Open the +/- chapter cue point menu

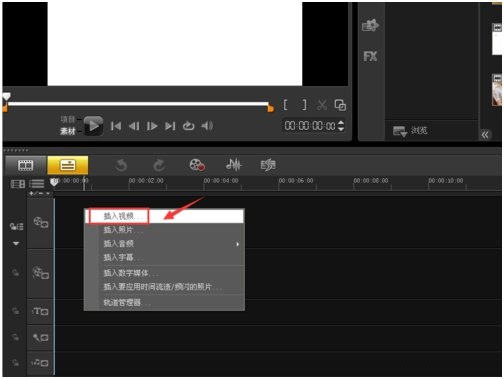tap(40, 193)
